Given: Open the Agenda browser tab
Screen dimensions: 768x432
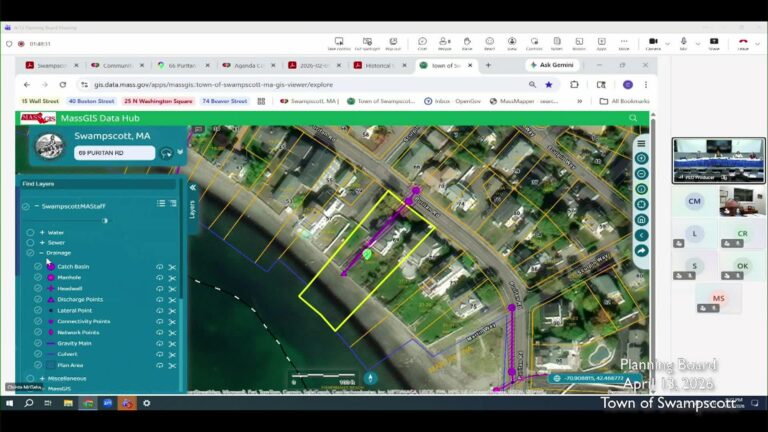Looking at the screenshot, I should [x=244, y=65].
